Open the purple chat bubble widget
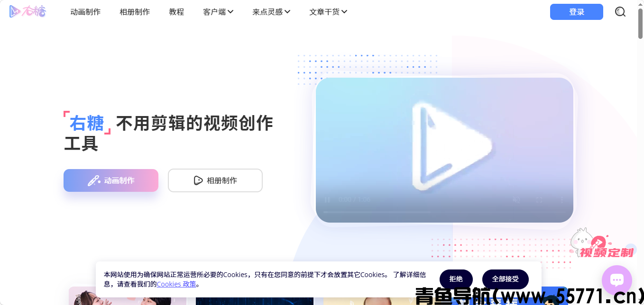 point(616,280)
